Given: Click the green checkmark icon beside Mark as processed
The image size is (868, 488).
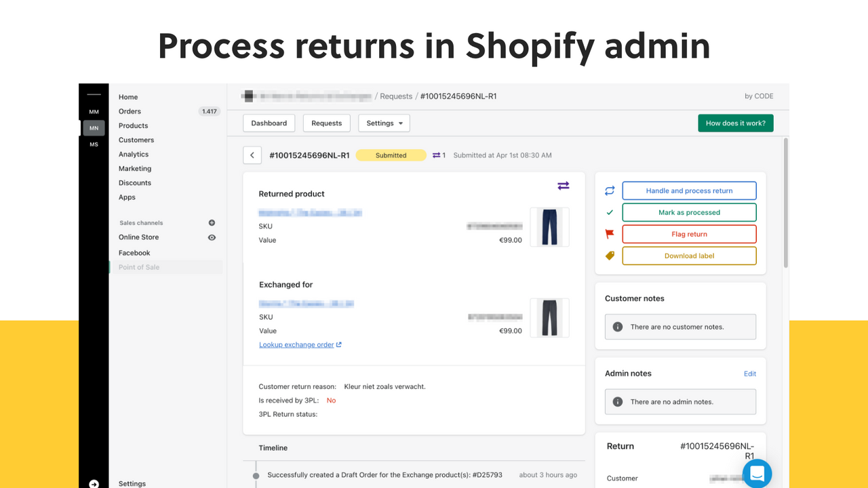Looking at the screenshot, I should point(610,212).
